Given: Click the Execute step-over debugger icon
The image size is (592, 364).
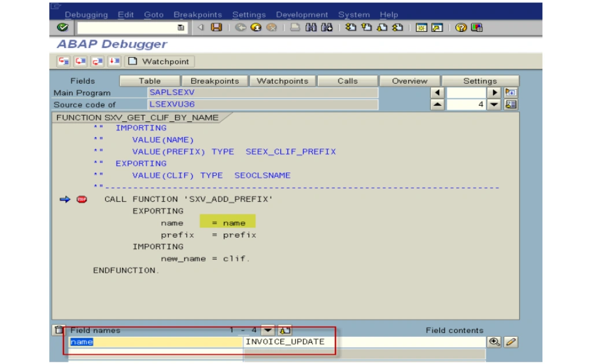Looking at the screenshot, I should pyautogui.click(x=80, y=61).
